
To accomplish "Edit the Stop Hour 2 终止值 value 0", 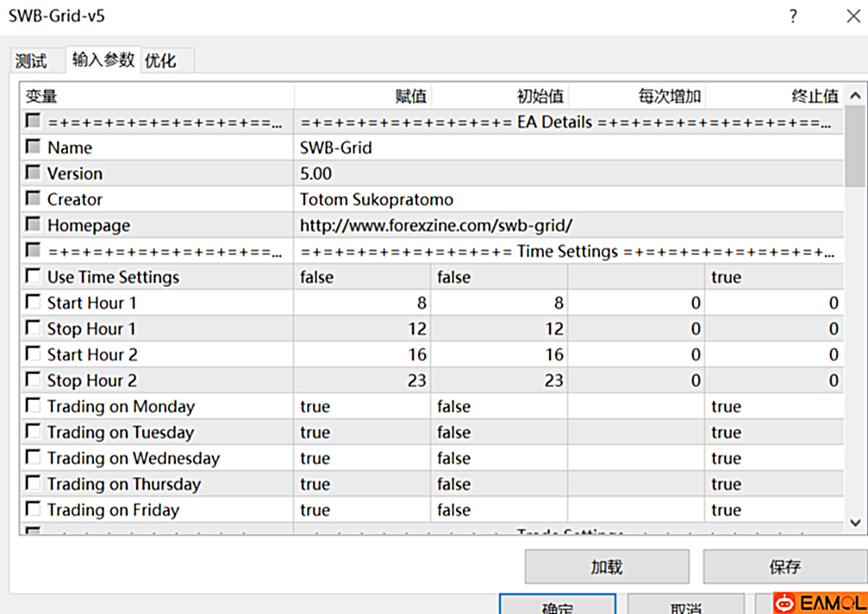I will [x=774, y=380].
